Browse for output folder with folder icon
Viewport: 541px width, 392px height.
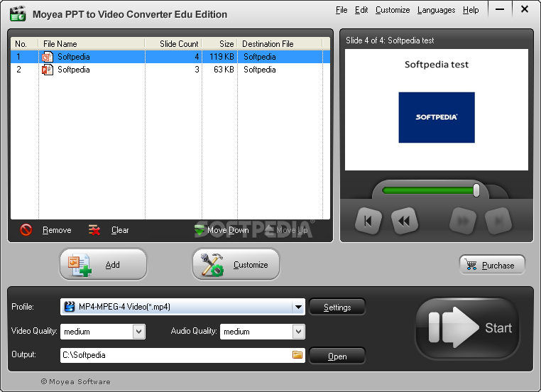tap(297, 355)
